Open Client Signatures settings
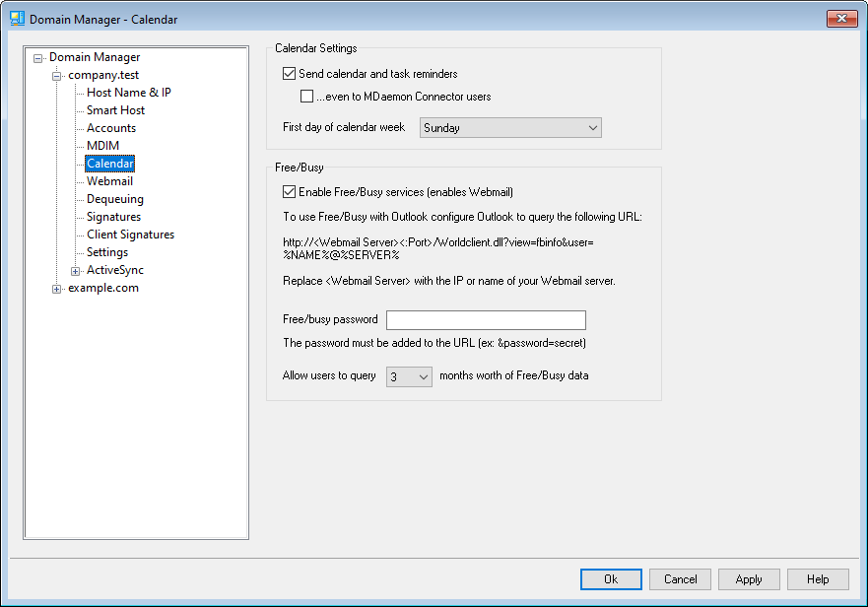Screen dimensions: 868x607 click(130, 235)
